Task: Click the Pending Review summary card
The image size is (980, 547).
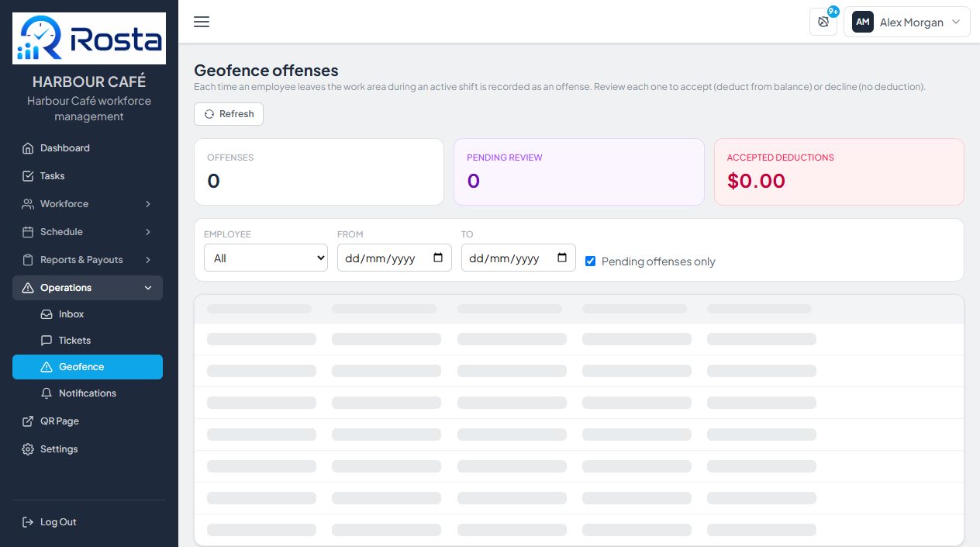Action: (579, 171)
